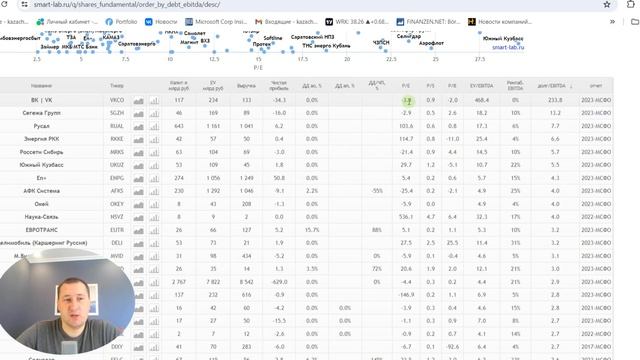Sort by the Чистая прибыль column header
Viewport: 640px width, 360px height.
click(x=279, y=85)
